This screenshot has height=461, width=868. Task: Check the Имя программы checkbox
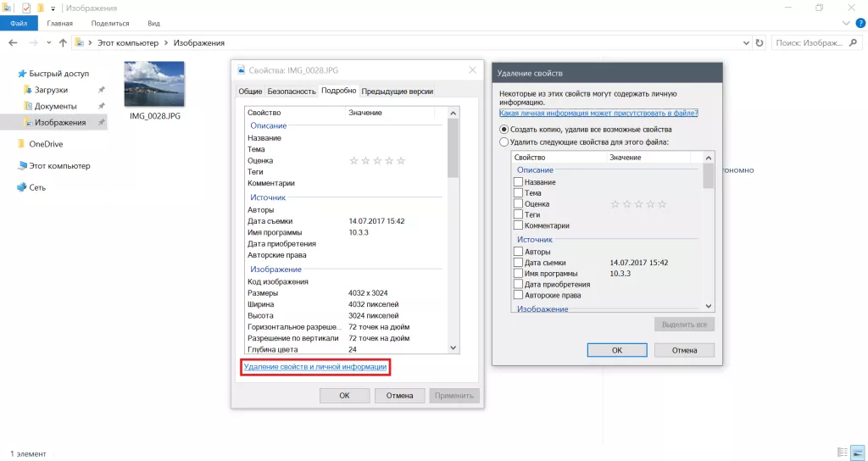(518, 274)
